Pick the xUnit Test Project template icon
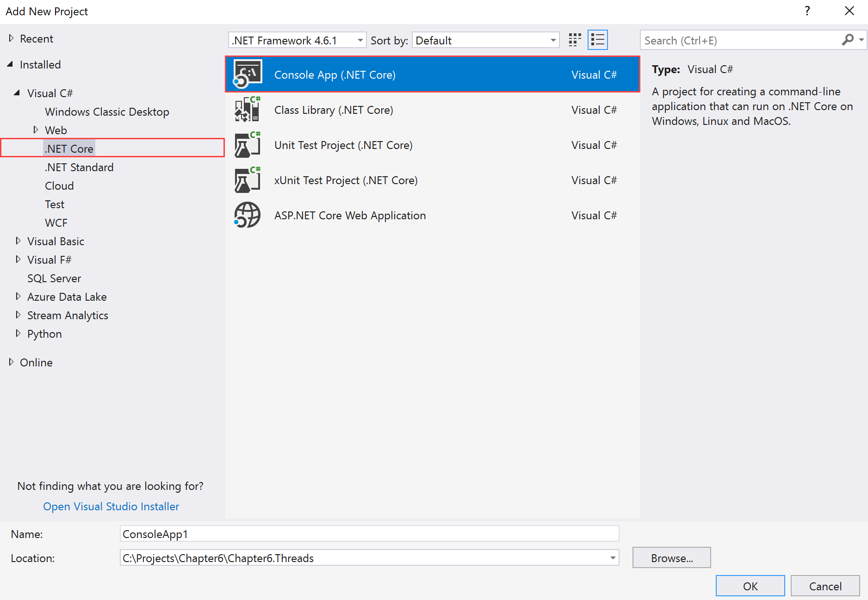The height and width of the screenshot is (600, 868). [x=248, y=180]
